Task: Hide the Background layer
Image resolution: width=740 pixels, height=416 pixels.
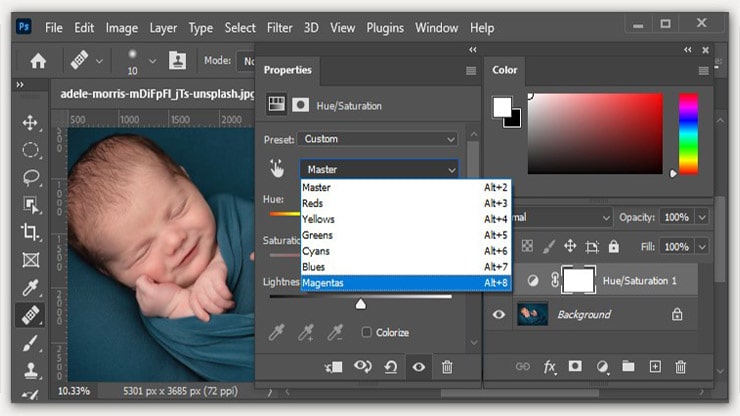Action: pos(499,314)
